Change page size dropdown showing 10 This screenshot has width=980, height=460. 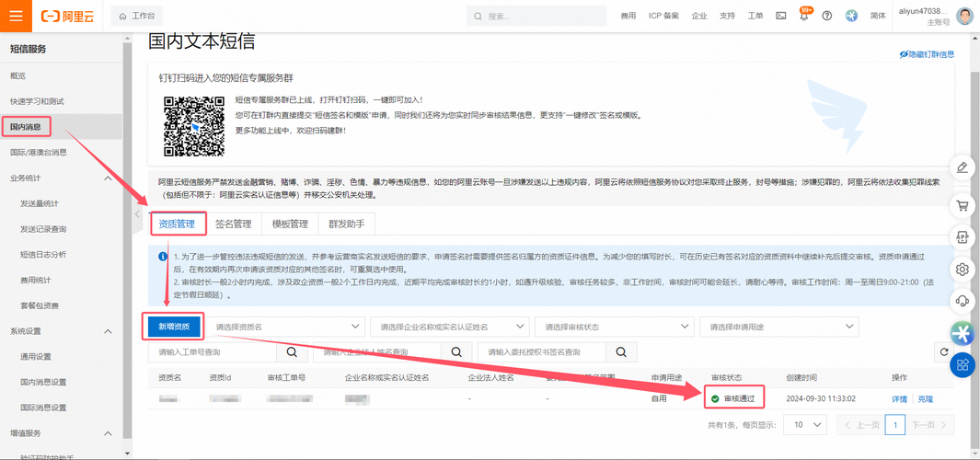pyautogui.click(x=805, y=424)
